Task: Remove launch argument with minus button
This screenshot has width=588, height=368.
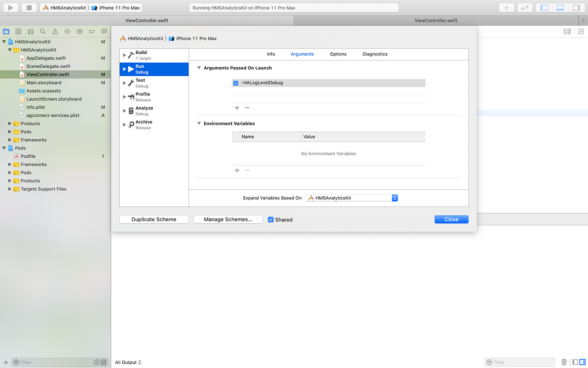Action: (247, 108)
